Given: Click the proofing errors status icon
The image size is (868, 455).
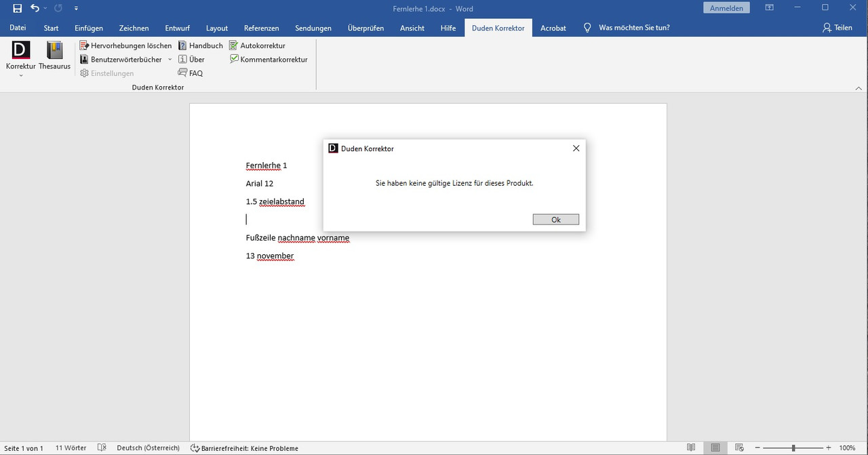Looking at the screenshot, I should (102, 448).
